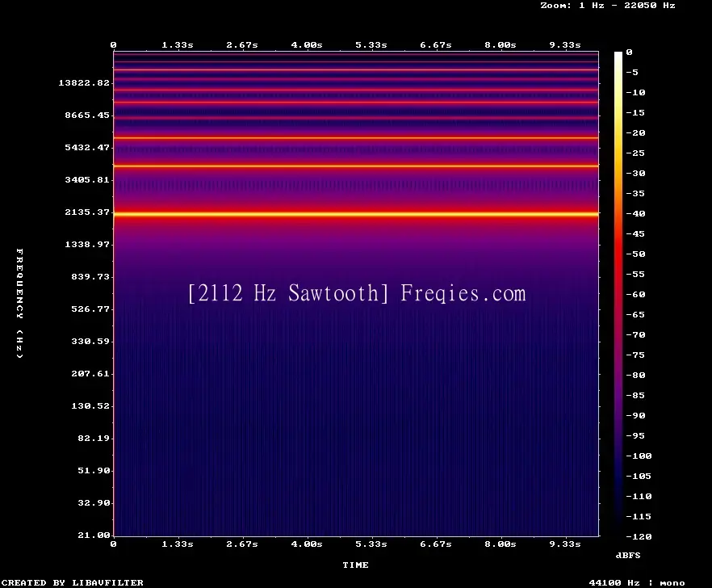Click the 21.00 frequency axis label
Screen dimensions: 712x588
click(x=94, y=535)
